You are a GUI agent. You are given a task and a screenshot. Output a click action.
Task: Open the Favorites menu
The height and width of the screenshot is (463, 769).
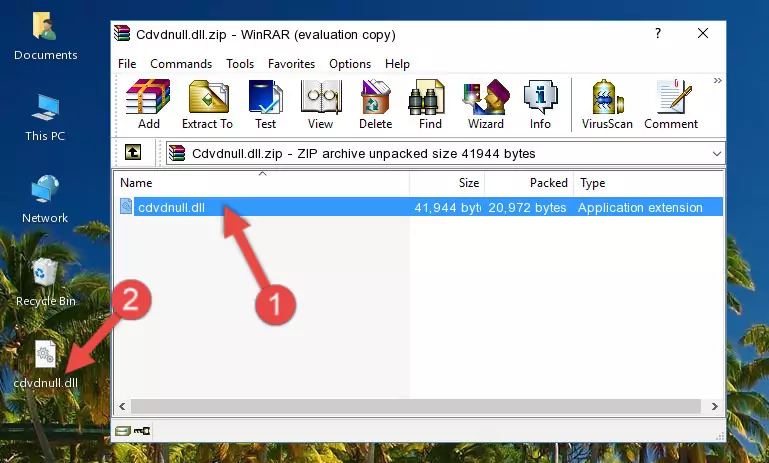pos(291,64)
